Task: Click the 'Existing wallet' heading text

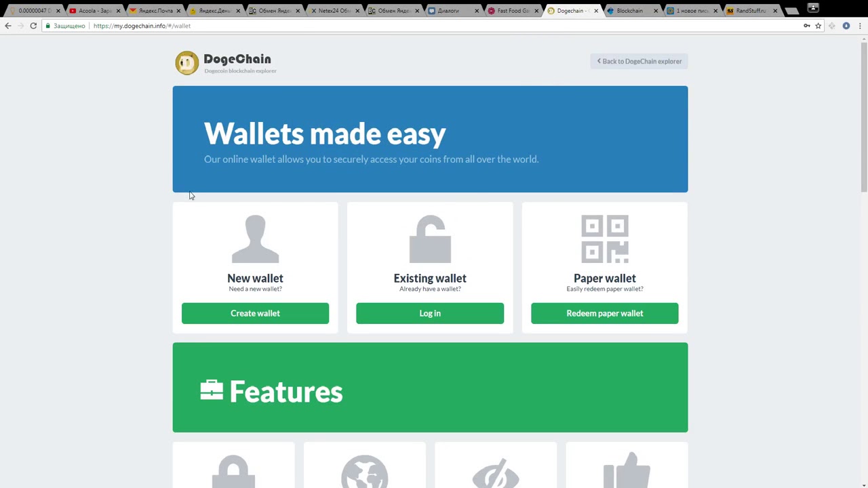Action: (430, 278)
